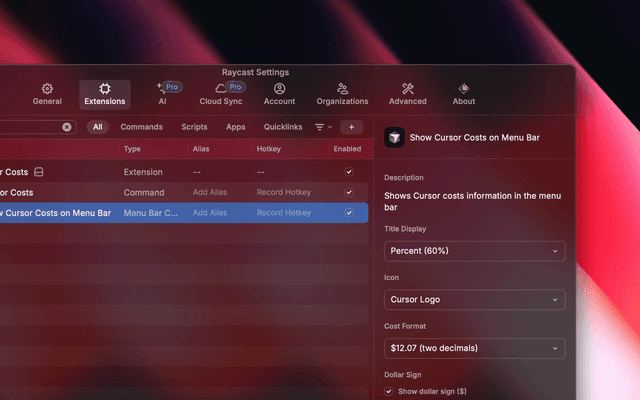This screenshot has width=640, height=400.
Task: Click Add Alias in the Command row
Action: (210, 192)
